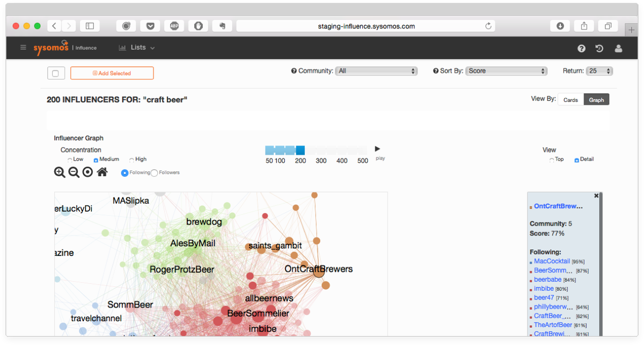The image size is (644, 345).
Task: Reload the page
Action: click(x=488, y=26)
